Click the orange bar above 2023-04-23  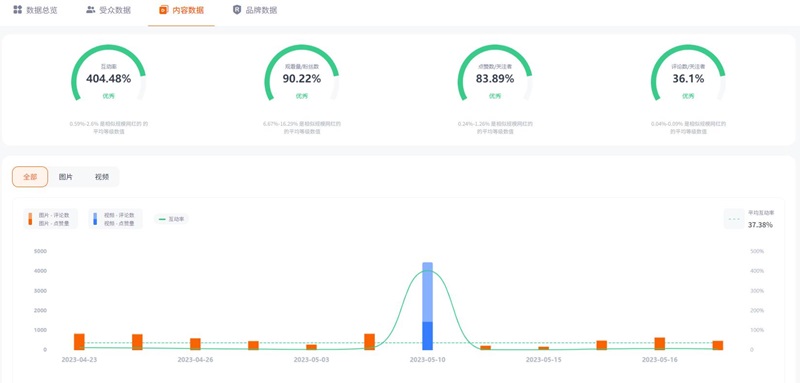point(79,342)
